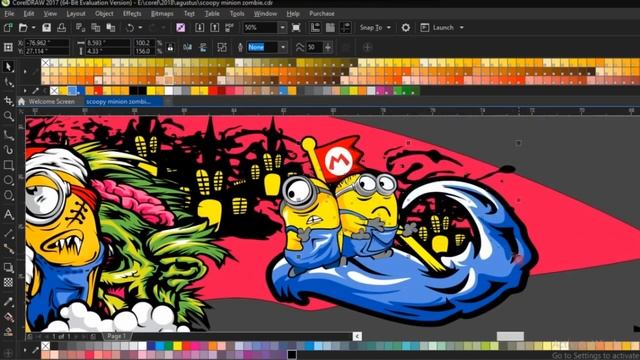The image size is (640, 360).
Task: Select the Freehand tool
Action: pos(8,135)
